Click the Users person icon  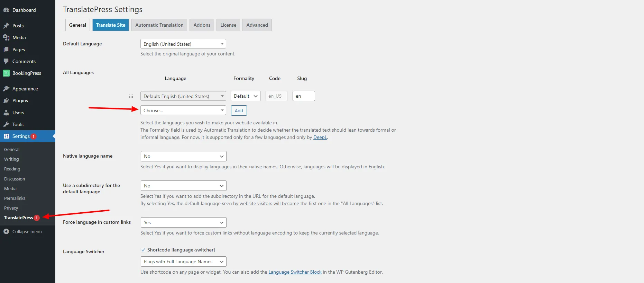6,113
